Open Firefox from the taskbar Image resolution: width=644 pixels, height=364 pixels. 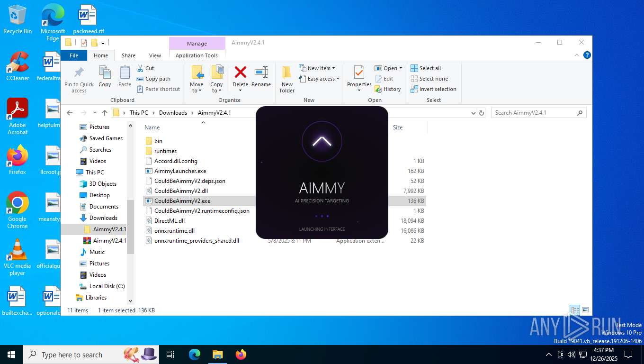pos(241,355)
